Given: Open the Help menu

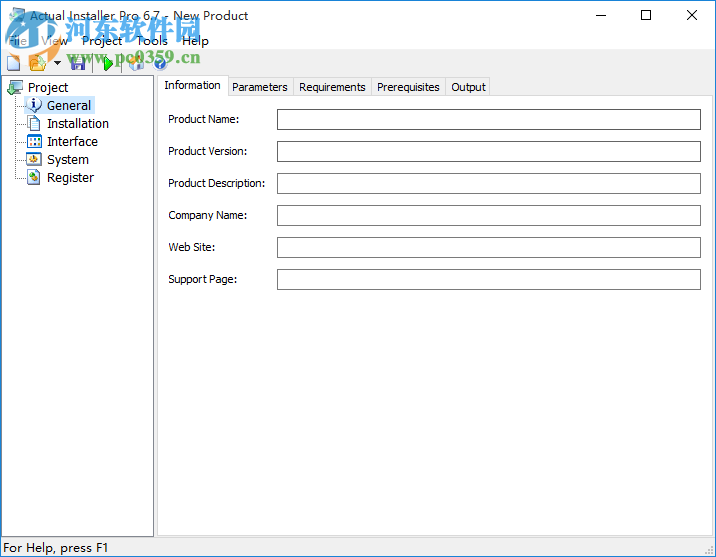Looking at the screenshot, I should click(x=195, y=41).
